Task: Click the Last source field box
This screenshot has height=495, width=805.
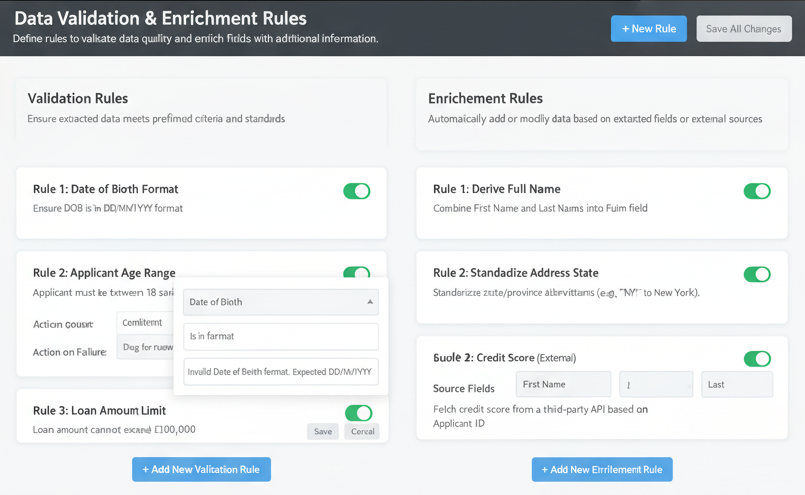Action: pos(735,385)
